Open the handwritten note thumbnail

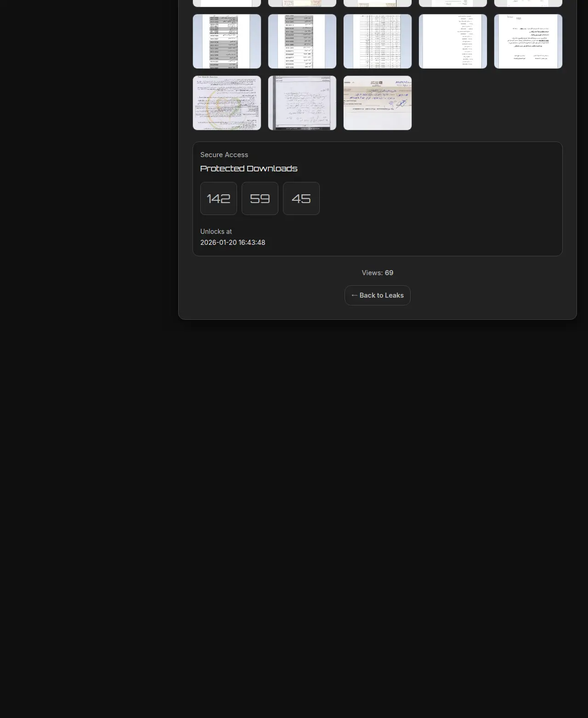[302, 103]
